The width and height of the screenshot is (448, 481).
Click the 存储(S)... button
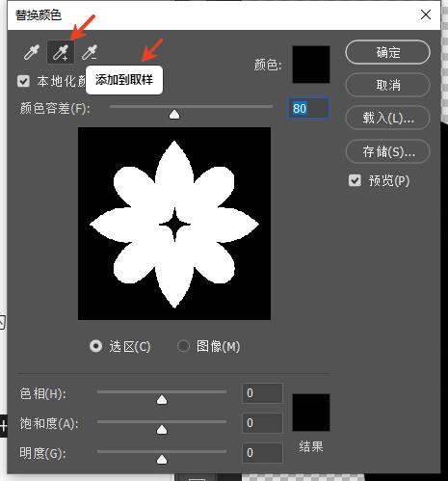coord(387,151)
